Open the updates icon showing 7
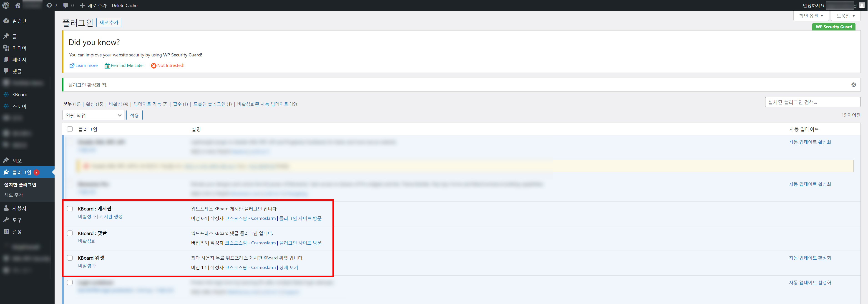The width and height of the screenshot is (868, 304). (x=52, y=5)
